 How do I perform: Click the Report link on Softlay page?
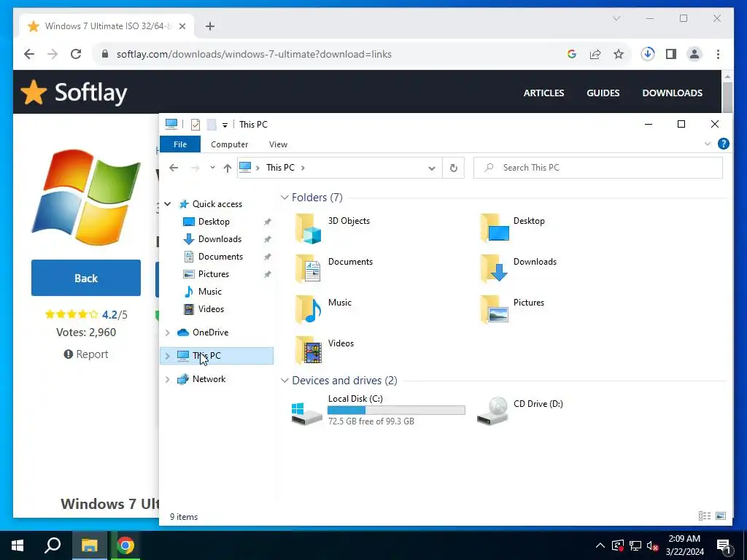[x=86, y=354]
